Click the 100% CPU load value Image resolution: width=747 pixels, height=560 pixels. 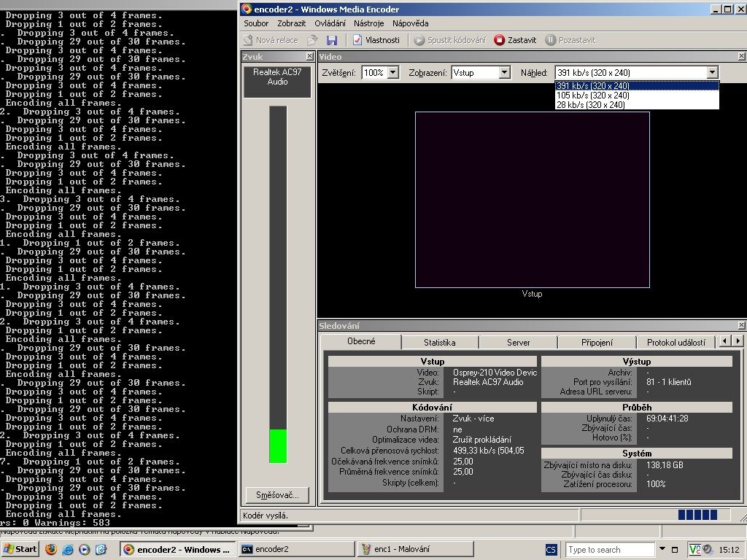click(656, 484)
